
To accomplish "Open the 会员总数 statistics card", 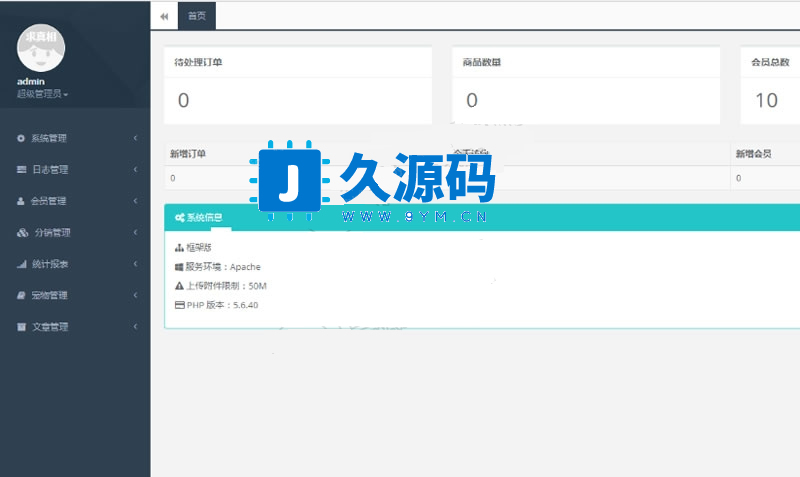I will coord(770,85).
